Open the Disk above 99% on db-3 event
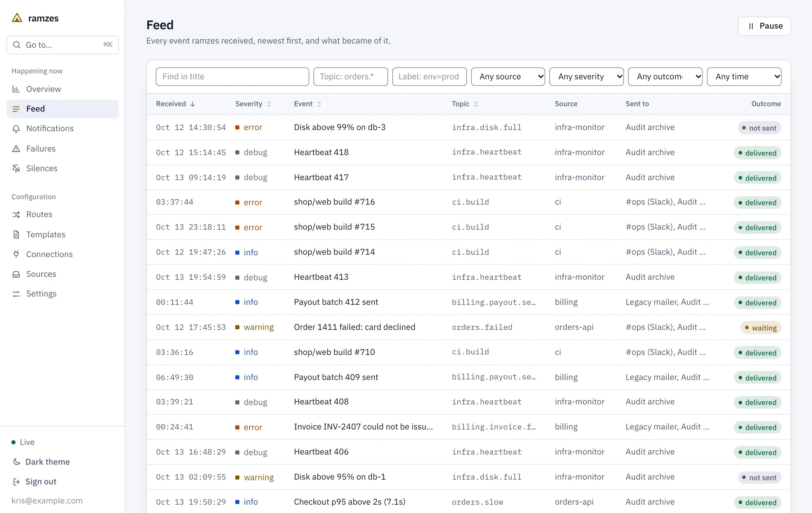This screenshot has width=812, height=513. pyautogui.click(x=468, y=128)
